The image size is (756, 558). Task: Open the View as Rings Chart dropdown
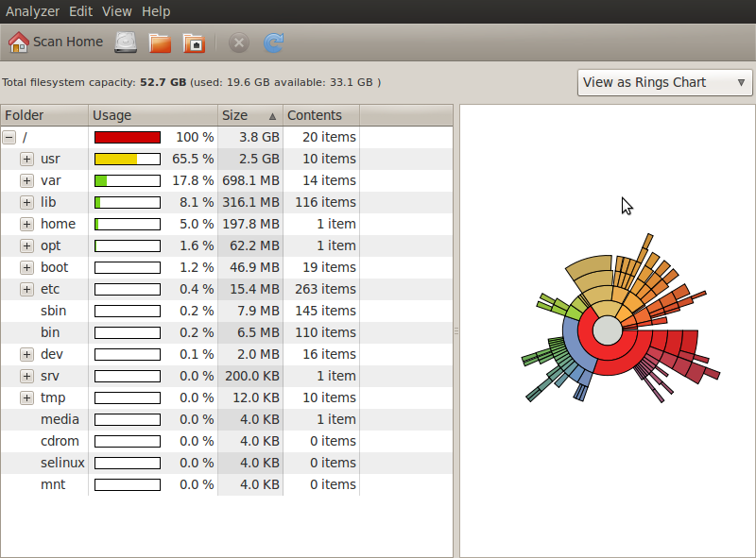point(664,82)
